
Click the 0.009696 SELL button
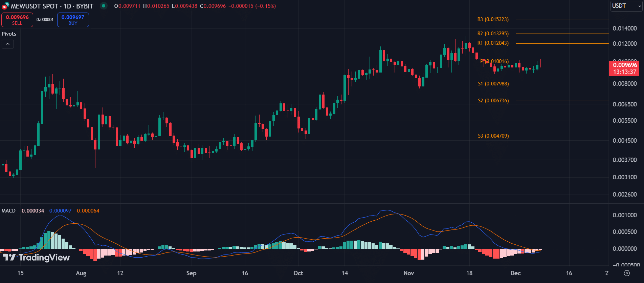pos(17,20)
